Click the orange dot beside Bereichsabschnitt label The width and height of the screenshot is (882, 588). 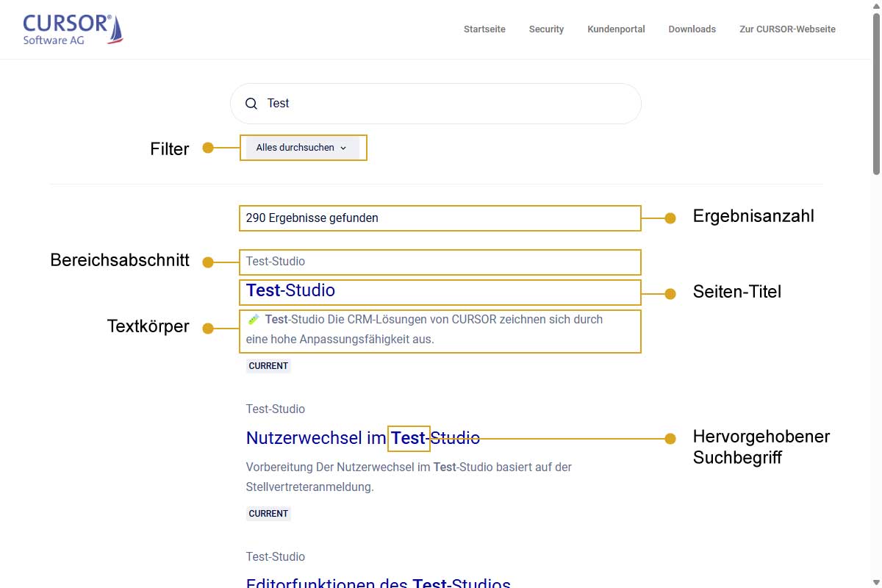(x=209, y=261)
